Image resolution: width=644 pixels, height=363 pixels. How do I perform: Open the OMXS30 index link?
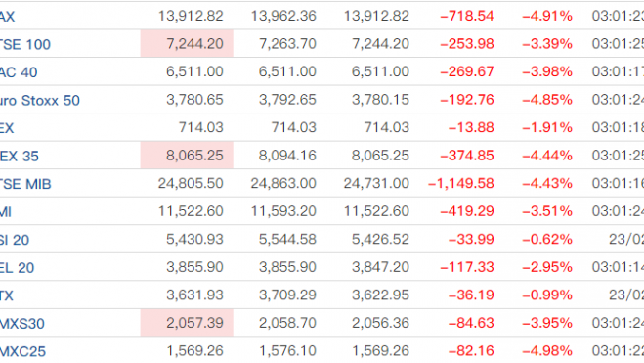click(x=22, y=324)
